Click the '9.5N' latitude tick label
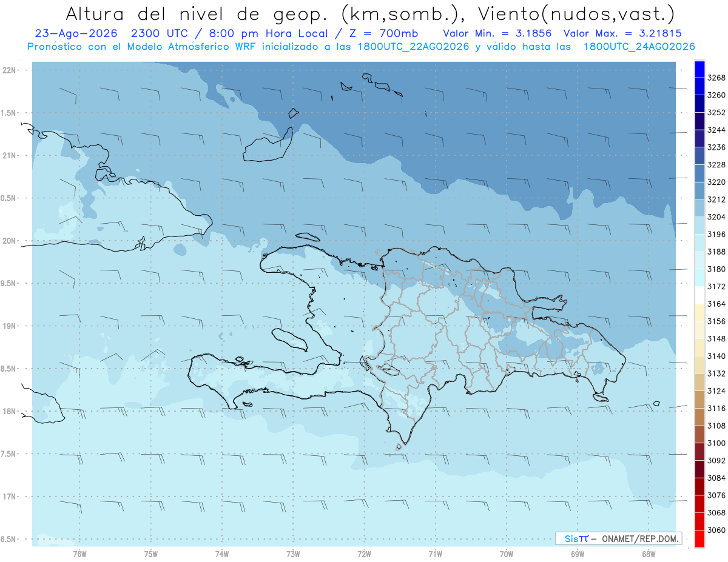The width and height of the screenshot is (728, 562). click(8, 283)
